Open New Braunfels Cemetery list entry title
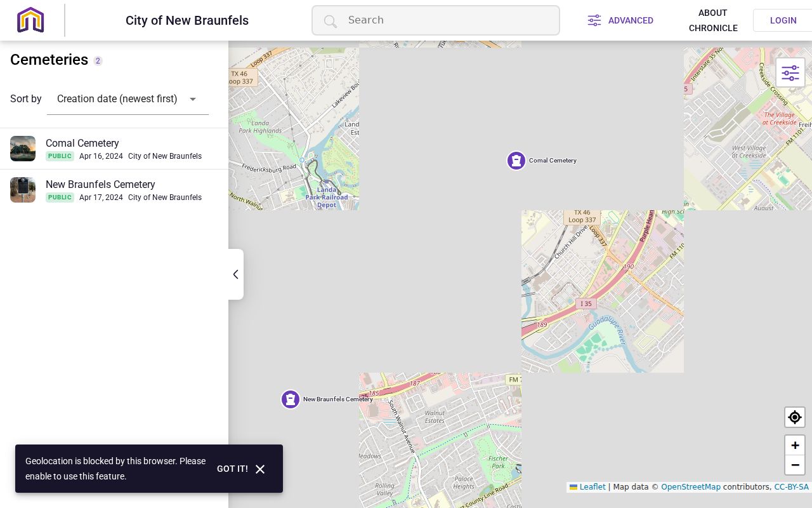The width and height of the screenshot is (812, 508). point(100,185)
